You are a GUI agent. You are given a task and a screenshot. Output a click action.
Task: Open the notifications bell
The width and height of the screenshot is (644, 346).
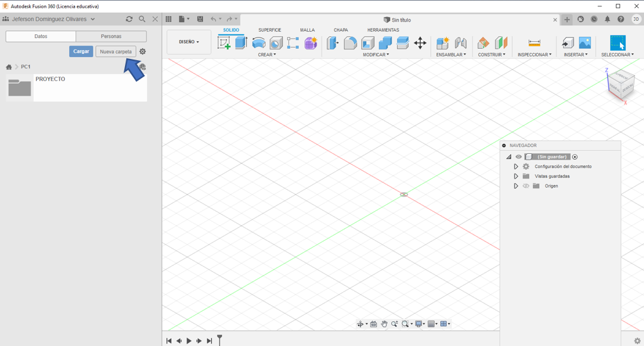pyautogui.click(x=607, y=19)
